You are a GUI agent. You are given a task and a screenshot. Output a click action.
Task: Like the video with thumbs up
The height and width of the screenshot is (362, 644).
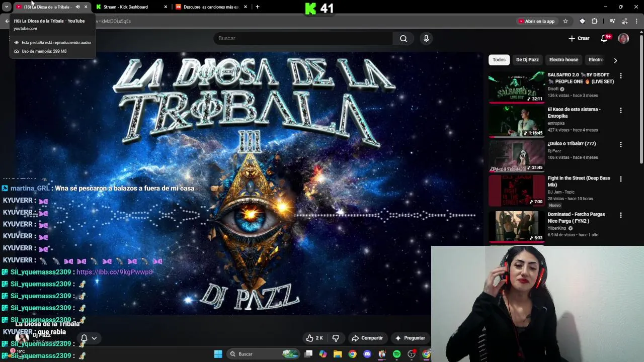[x=315, y=338]
